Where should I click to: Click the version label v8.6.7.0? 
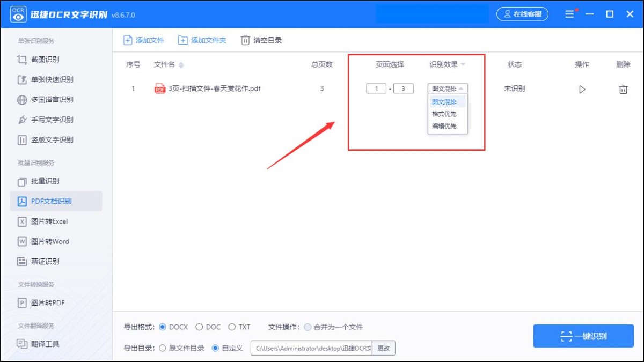pyautogui.click(x=123, y=15)
